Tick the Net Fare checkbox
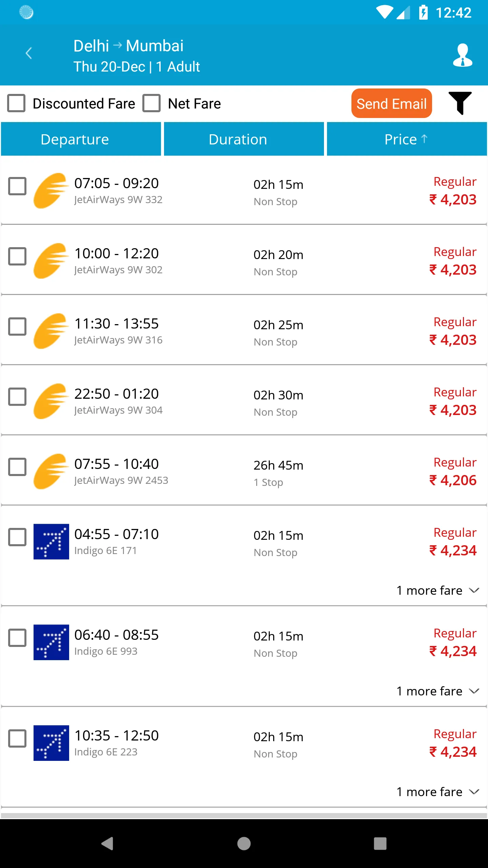The image size is (488, 868). point(151,103)
